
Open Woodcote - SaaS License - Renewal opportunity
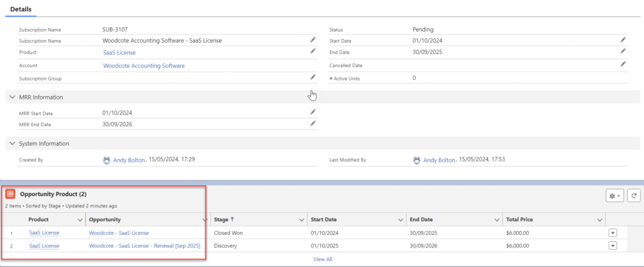(145, 246)
